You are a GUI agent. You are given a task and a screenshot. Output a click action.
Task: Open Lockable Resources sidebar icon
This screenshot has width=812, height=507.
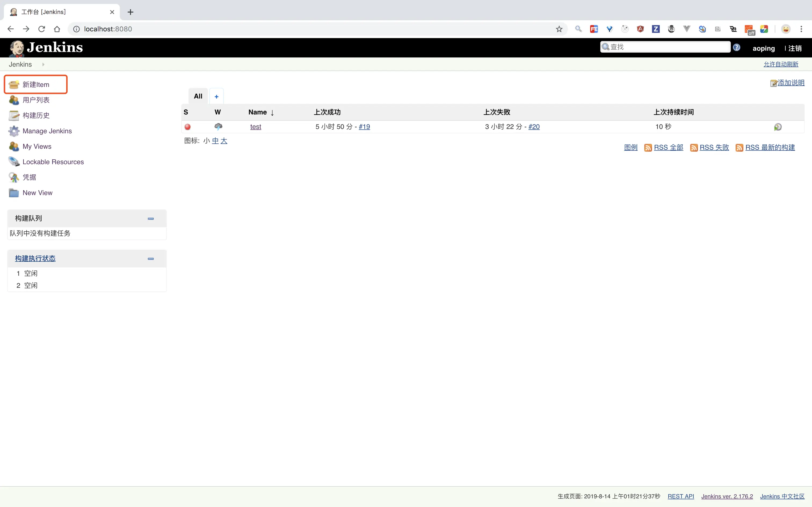tap(14, 161)
